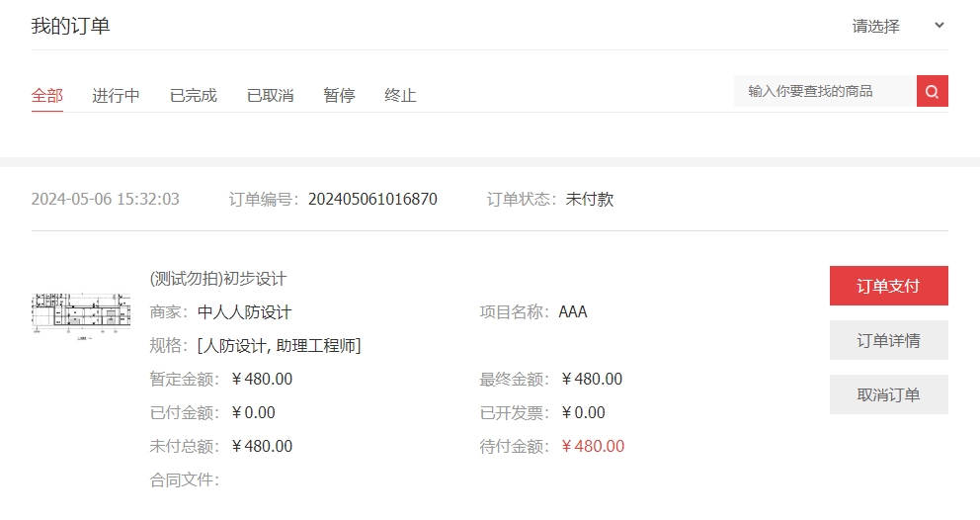Click project name value AAA
This screenshot has height=520, width=980.
pos(573,311)
